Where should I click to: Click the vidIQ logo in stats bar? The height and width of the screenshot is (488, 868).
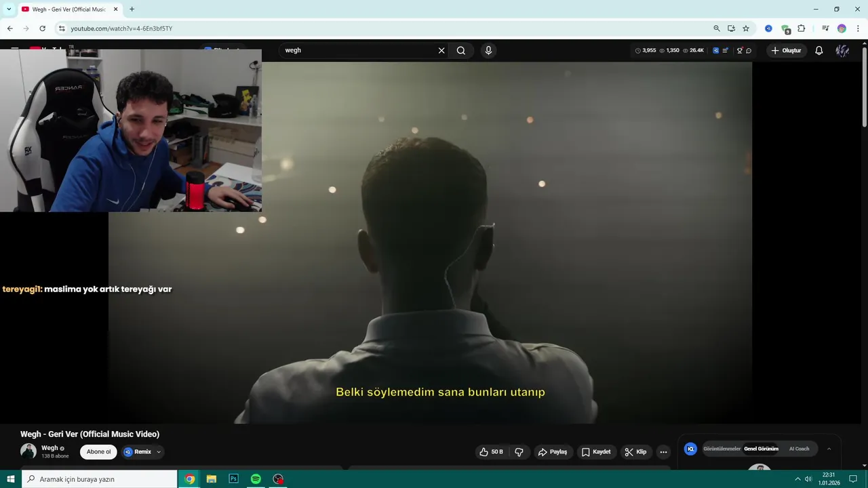715,50
